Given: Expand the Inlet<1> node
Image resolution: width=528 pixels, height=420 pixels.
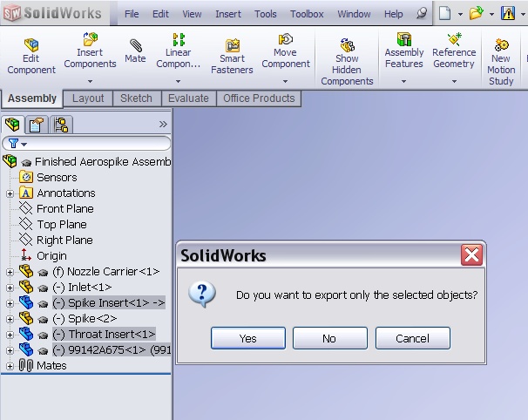Looking at the screenshot, I should point(10,288).
